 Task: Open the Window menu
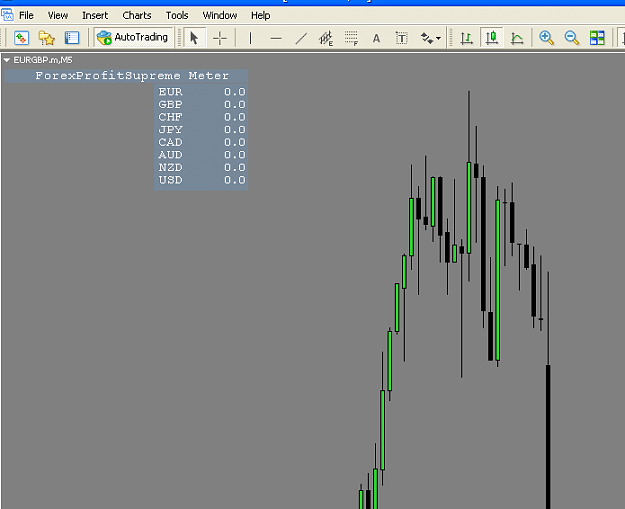click(x=220, y=16)
